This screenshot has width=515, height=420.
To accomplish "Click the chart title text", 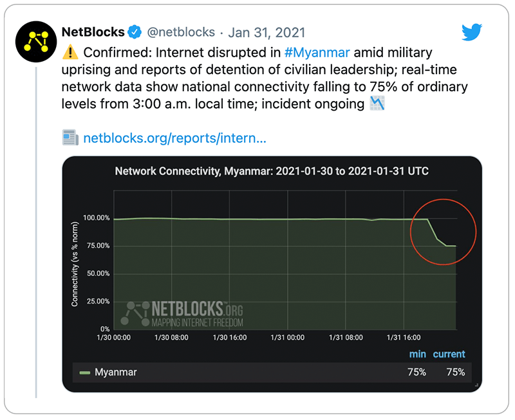I will (272, 171).
